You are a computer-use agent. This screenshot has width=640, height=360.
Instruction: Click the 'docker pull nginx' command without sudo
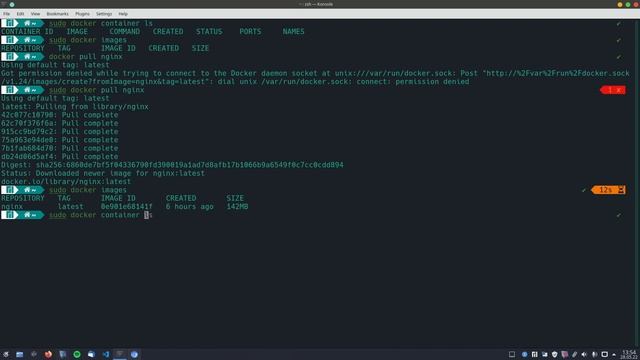85,57
